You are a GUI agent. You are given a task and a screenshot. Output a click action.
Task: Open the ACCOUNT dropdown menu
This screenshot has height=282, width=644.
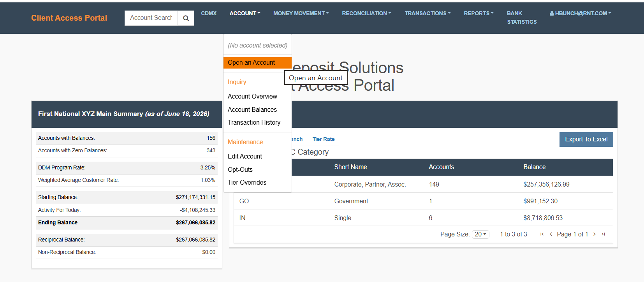click(245, 13)
